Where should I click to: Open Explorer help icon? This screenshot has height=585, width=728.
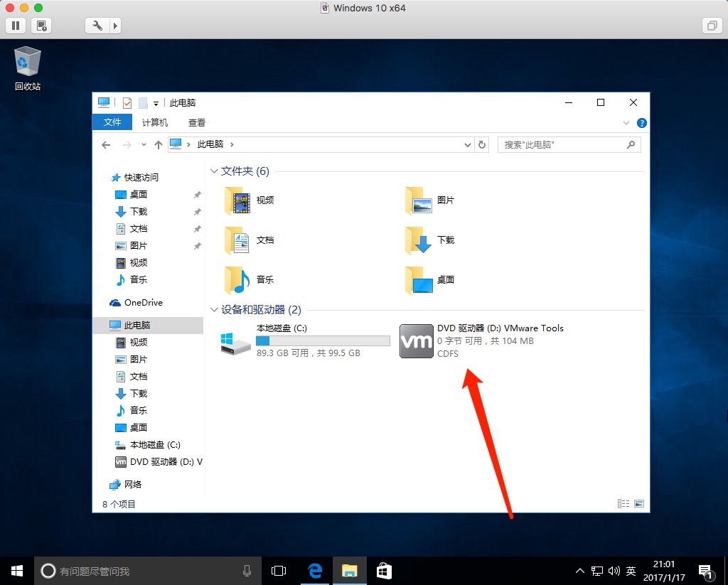pyautogui.click(x=642, y=123)
